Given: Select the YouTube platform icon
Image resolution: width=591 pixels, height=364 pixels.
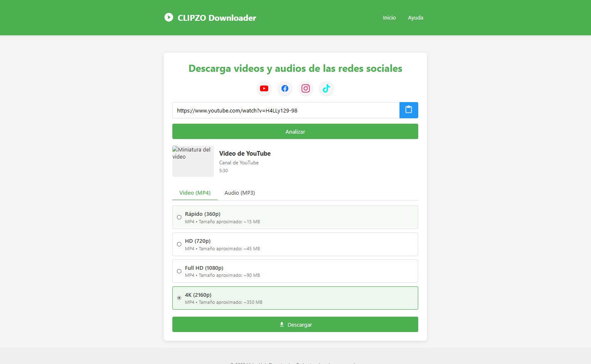Looking at the screenshot, I should (x=264, y=88).
